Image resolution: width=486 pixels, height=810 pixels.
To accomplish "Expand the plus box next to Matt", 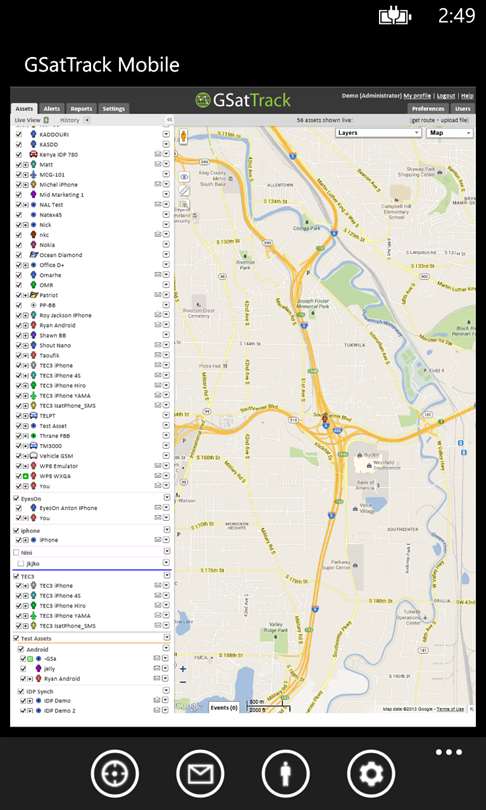I will (x=25, y=164).
